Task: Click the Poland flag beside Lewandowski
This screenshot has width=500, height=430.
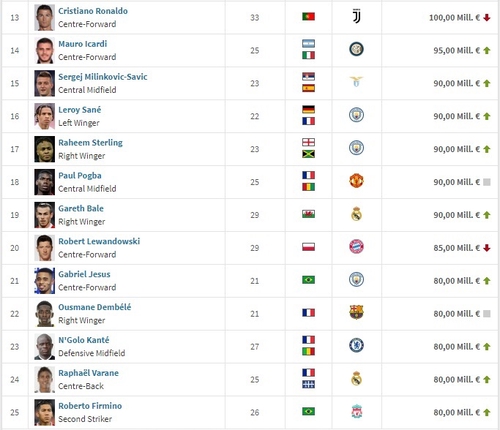Action: pos(308,247)
